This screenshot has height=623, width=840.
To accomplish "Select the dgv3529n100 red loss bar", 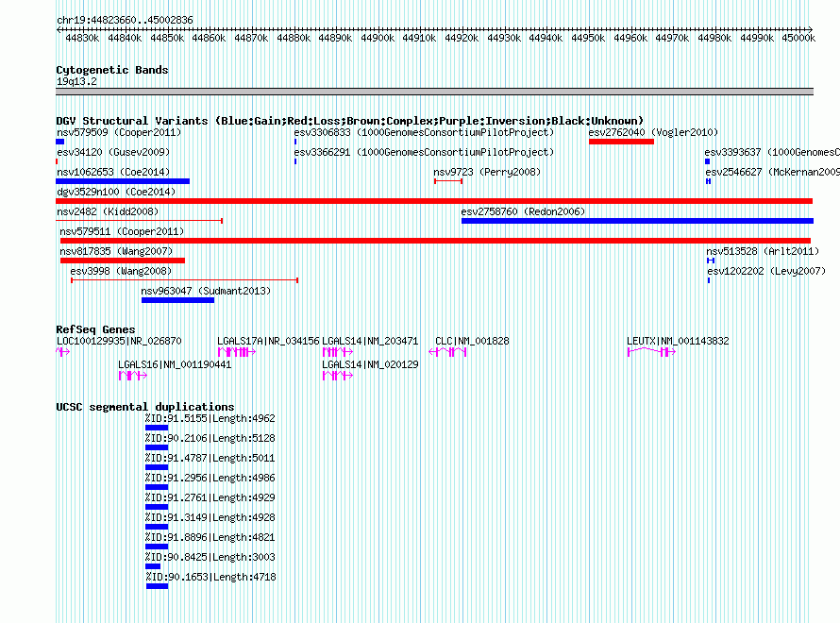I will [434, 201].
